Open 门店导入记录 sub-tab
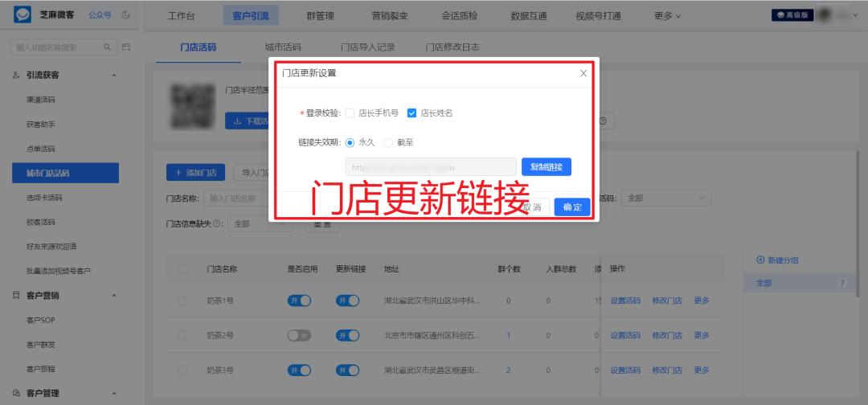868x405 pixels. [367, 47]
